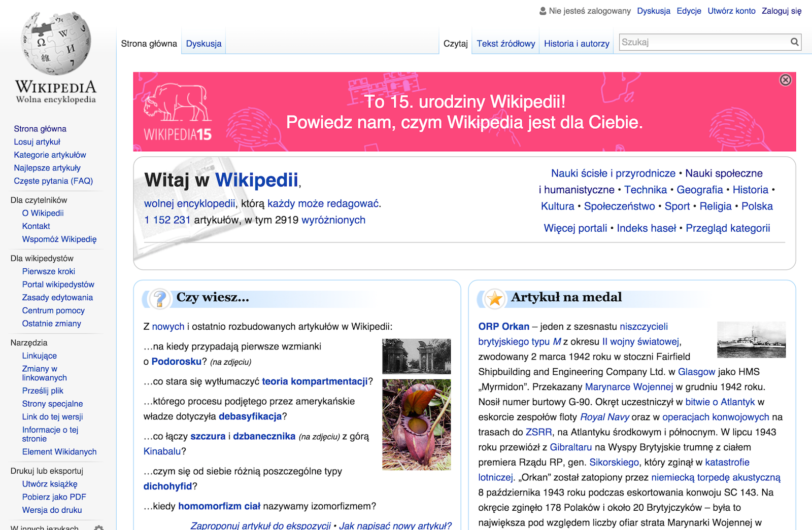Click Zaloguj się link

click(x=782, y=11)
